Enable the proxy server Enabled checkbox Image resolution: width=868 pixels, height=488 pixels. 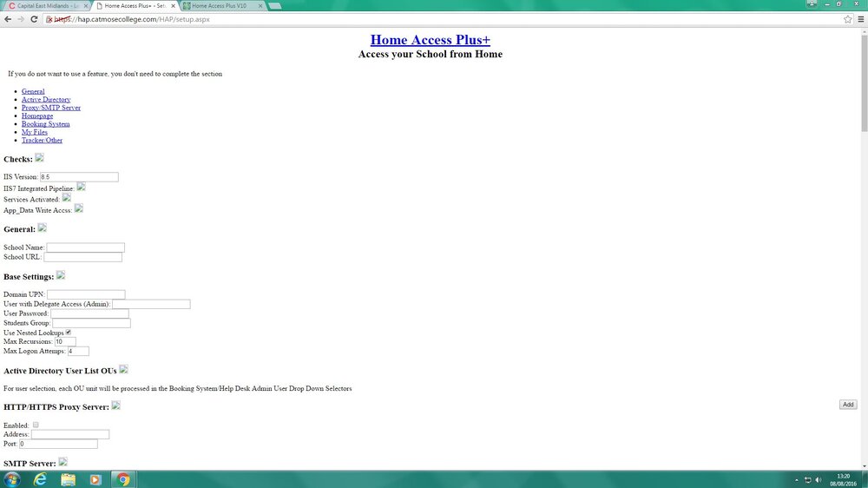coord(36,425)
